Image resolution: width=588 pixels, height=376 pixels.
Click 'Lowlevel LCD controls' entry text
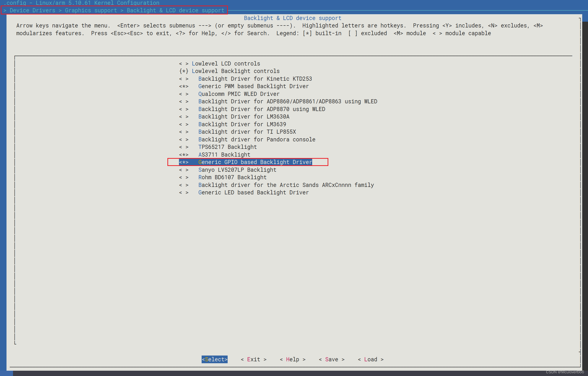pos(226,64)
